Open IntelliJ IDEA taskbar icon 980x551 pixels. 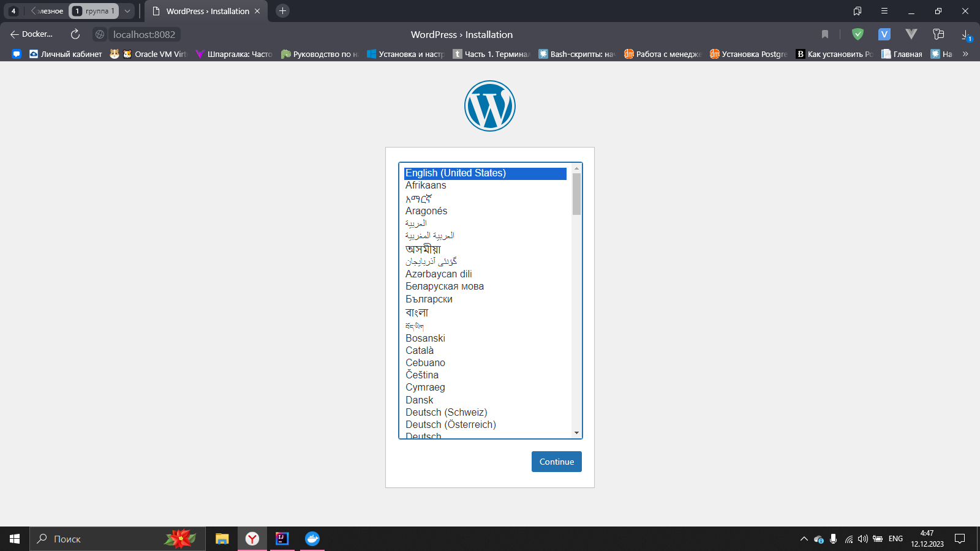[x=282, y=539]
